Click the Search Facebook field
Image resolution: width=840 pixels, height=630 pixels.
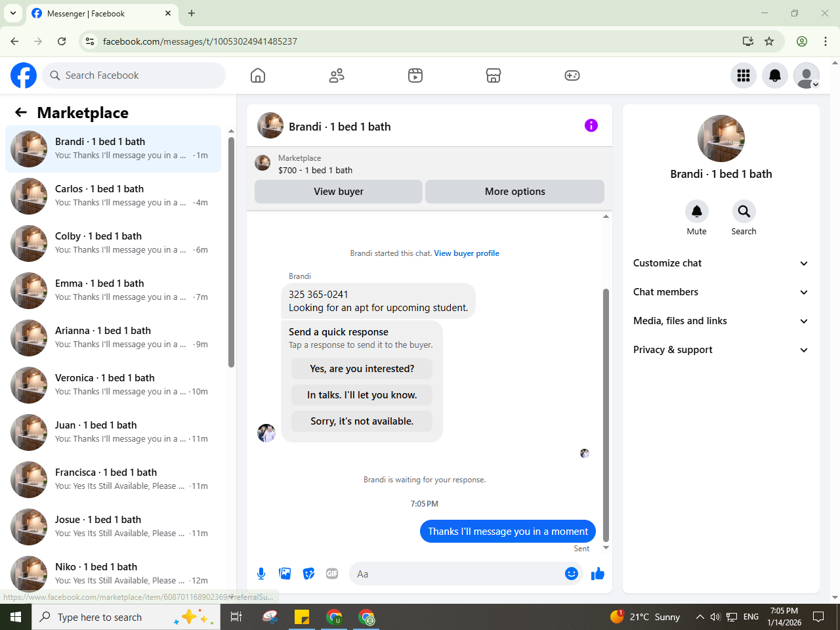pyautogui.click(x=134, y=75)
